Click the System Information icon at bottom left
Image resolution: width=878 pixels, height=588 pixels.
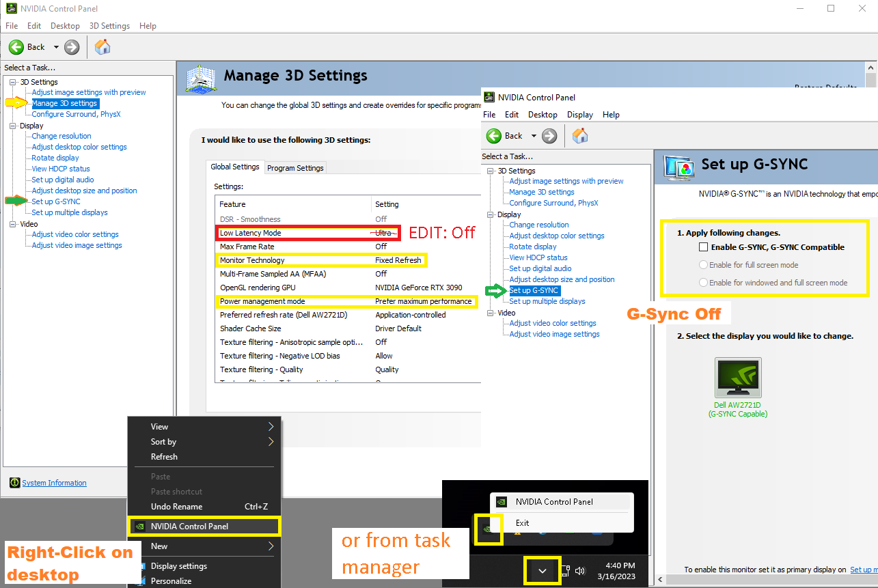point(15,483)
